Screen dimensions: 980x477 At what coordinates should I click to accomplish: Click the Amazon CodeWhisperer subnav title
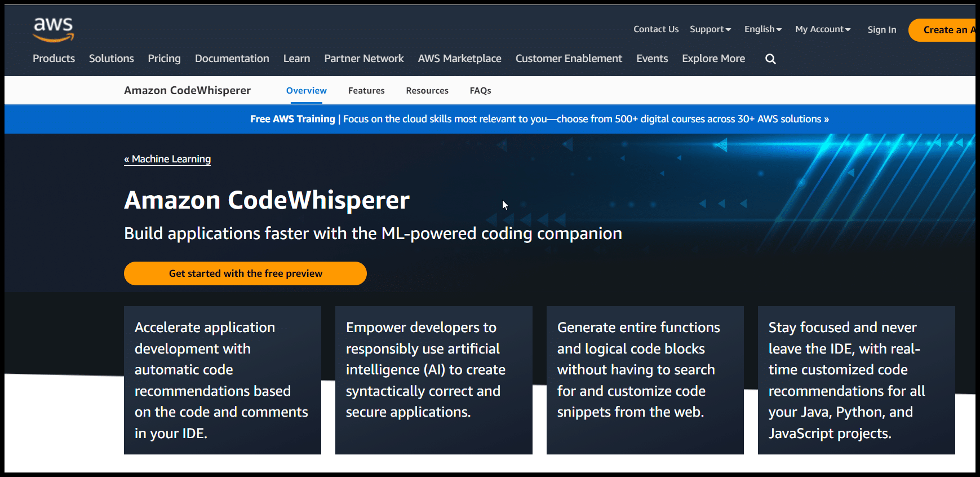(187, 90)
